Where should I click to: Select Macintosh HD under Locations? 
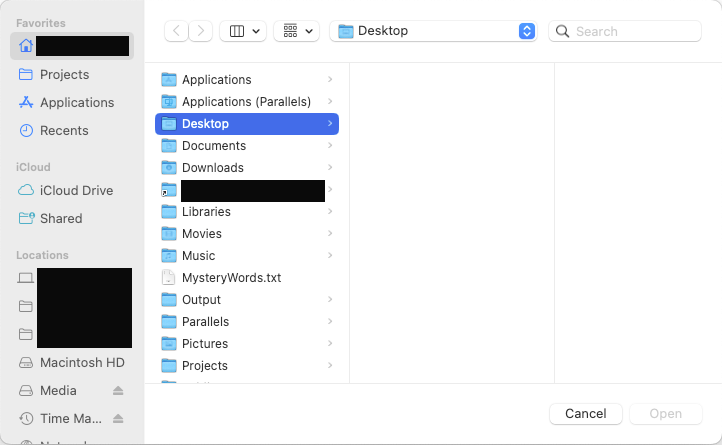[x=82, y=362]
